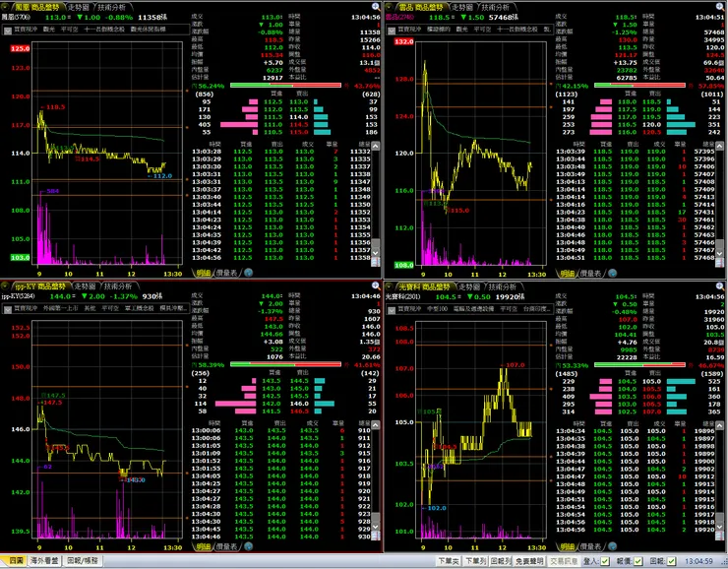Open 價量表 tab in the 光寶科 panel
The image size is (728, 569).
point(590,546)
